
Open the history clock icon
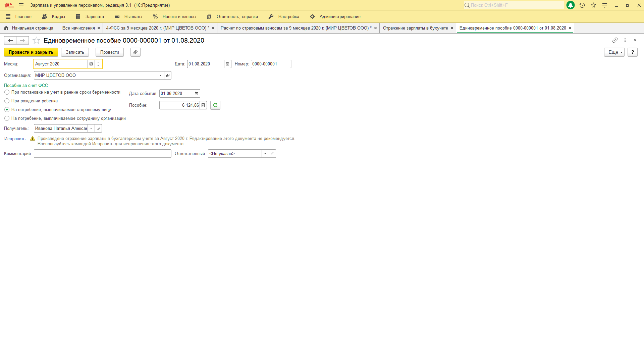point(582,5)
